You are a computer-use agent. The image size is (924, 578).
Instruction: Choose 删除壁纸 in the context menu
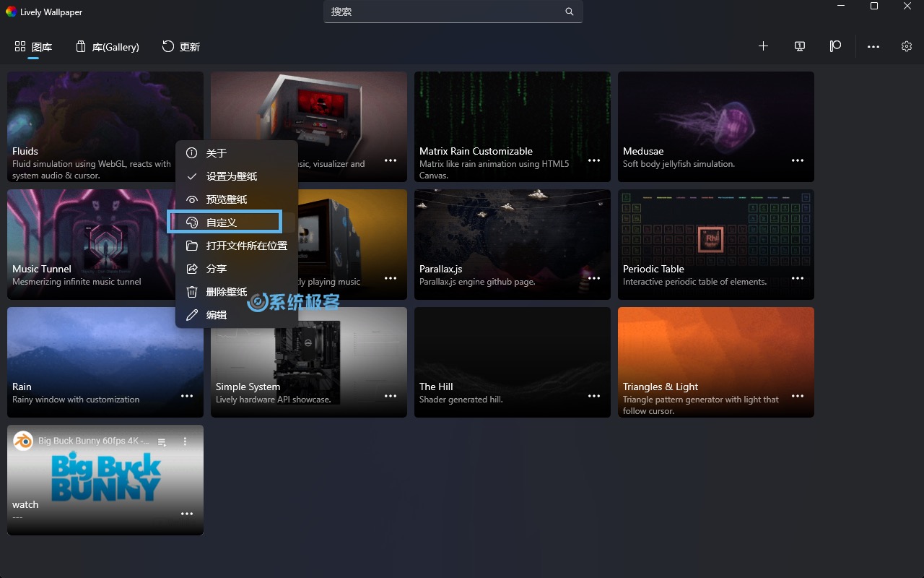237,292
